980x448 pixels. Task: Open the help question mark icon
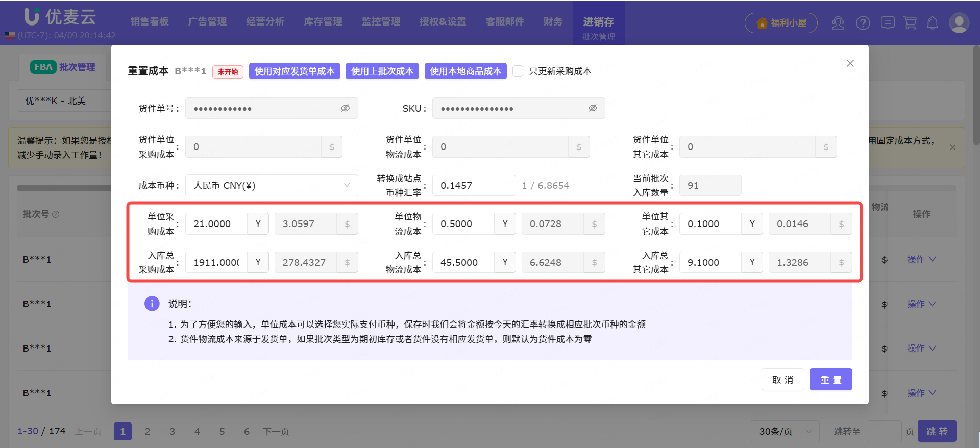[x=863, y=23]
